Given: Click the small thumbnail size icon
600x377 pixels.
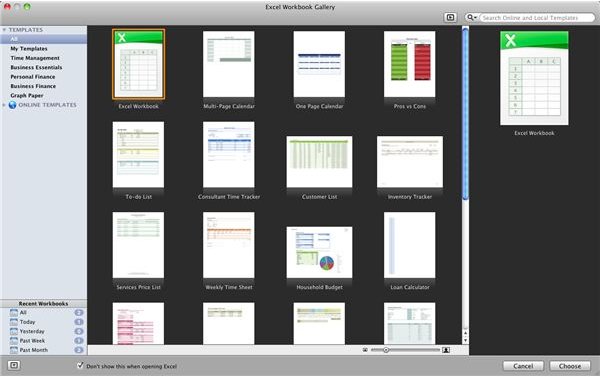Looking at the screenshot, I should coord(365,350).
